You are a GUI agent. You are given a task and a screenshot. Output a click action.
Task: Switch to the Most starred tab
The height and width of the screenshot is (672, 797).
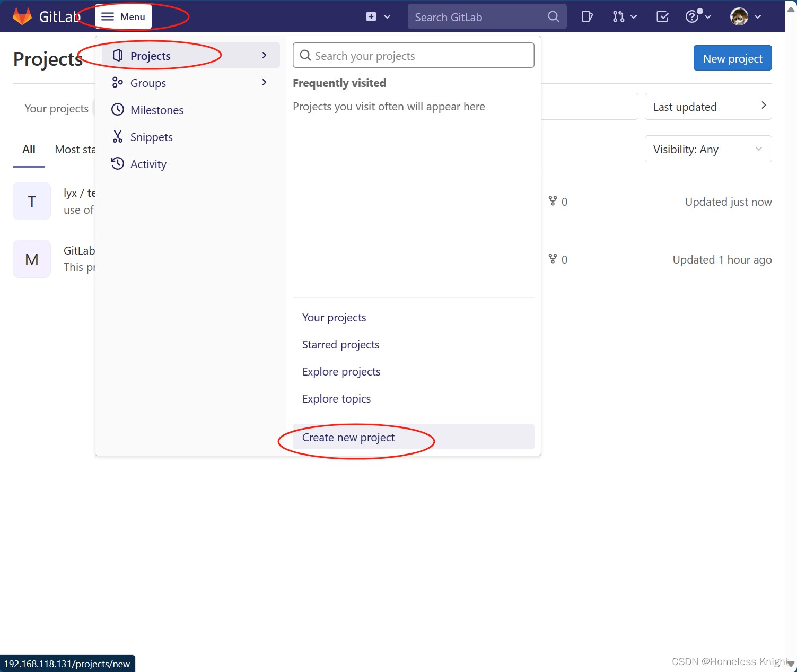[x=75, y=150]
